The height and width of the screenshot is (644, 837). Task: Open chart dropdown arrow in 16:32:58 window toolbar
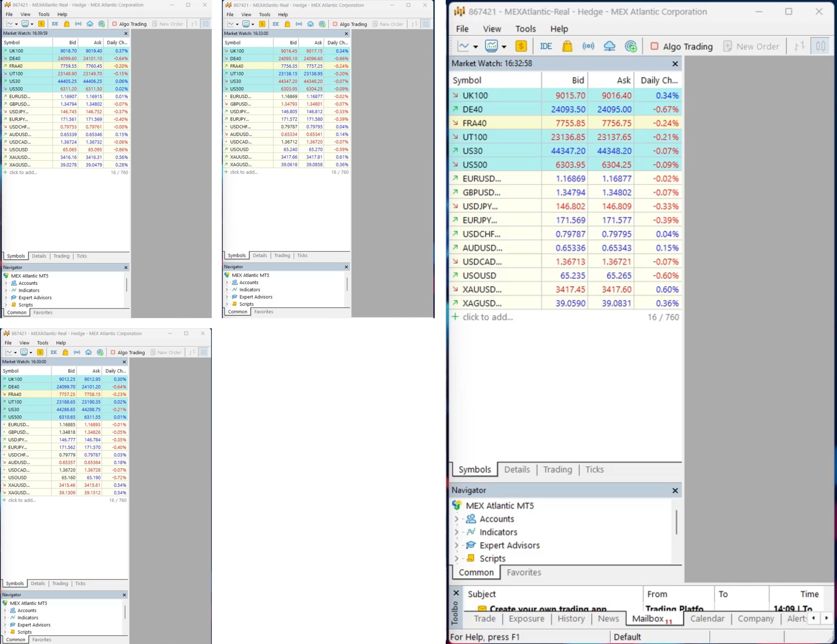(476, 47)
